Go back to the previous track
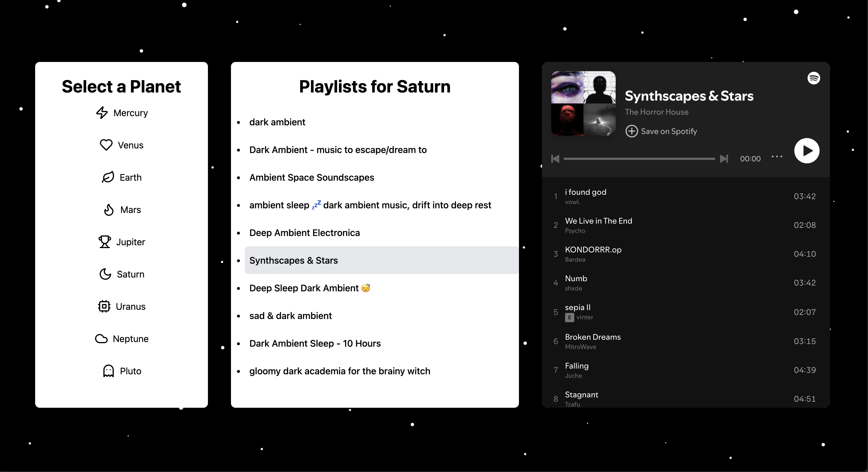The height and width of the screenshot is (472, 868). [x=555, y=159]
